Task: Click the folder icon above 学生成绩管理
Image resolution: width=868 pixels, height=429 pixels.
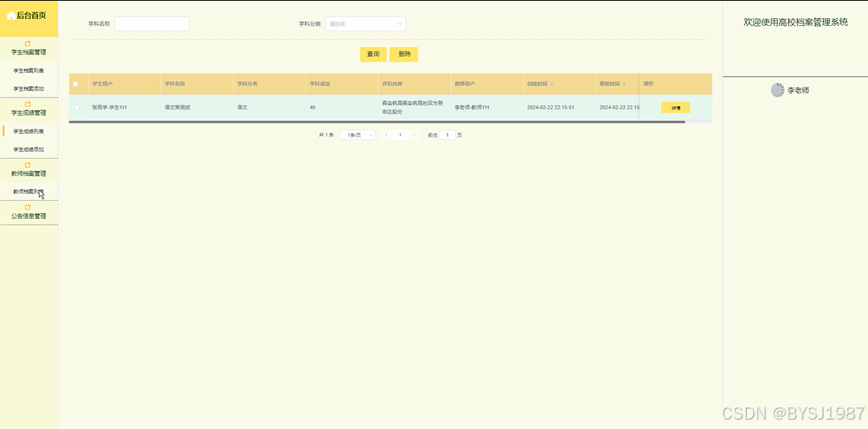Action: pos(28,104)
